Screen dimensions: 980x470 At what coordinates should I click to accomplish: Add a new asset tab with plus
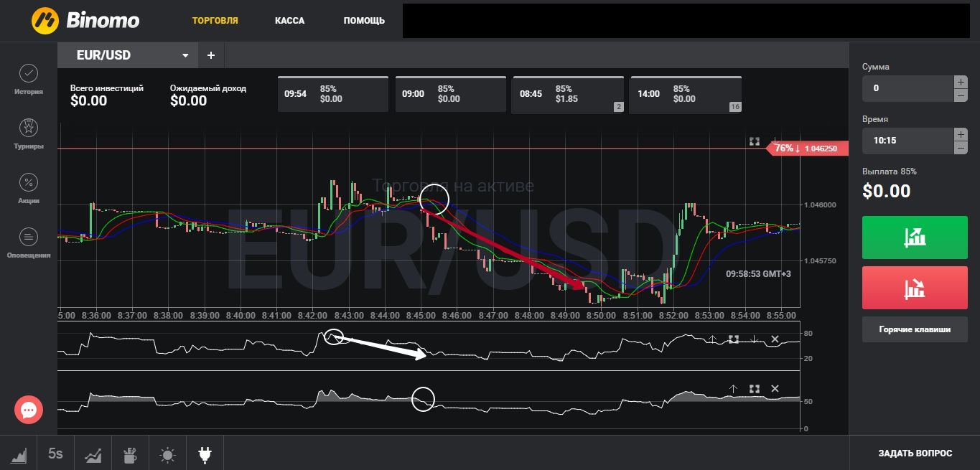point(211,55)
